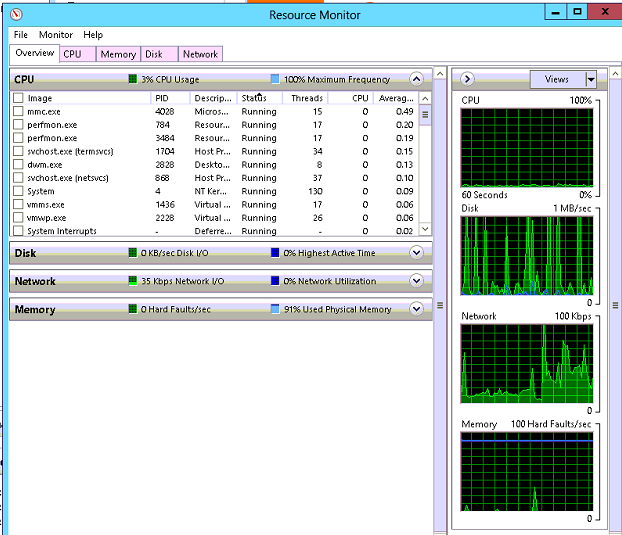
Task: Check the select-all Image header checkbox
Action: tap(18, 98)
